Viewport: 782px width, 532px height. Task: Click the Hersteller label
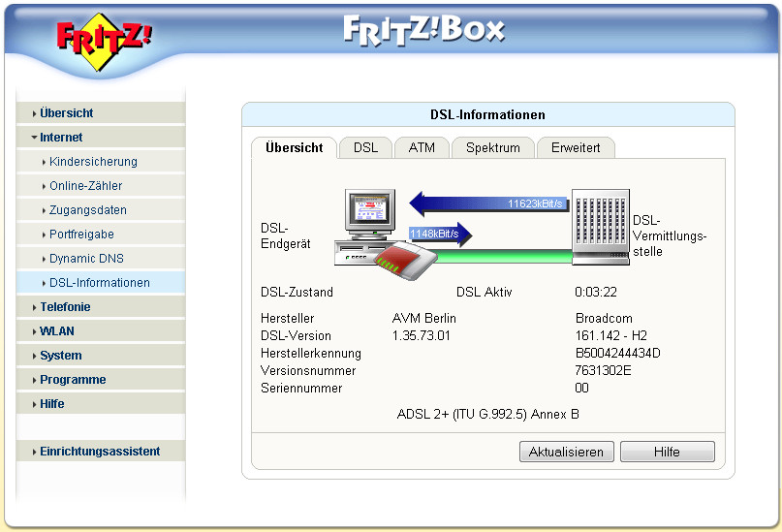pos(287,318)
